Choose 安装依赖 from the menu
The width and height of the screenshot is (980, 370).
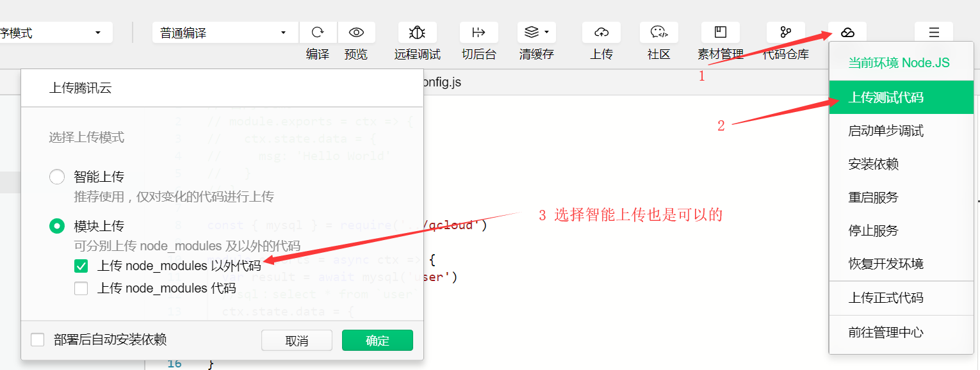pos(901,165)
